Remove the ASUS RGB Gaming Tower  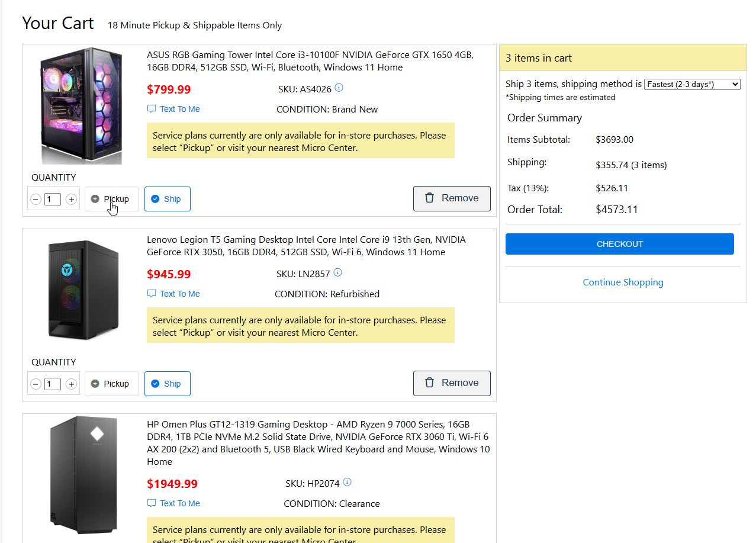452,198
